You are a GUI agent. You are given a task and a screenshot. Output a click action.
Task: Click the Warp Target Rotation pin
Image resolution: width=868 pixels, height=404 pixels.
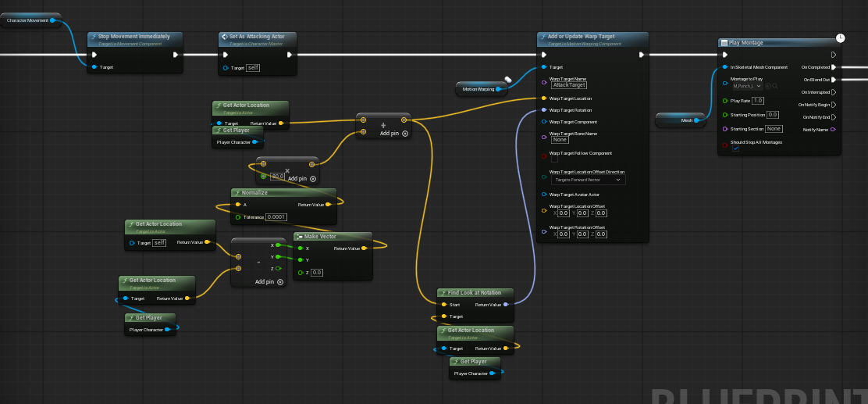coord(544,110)
